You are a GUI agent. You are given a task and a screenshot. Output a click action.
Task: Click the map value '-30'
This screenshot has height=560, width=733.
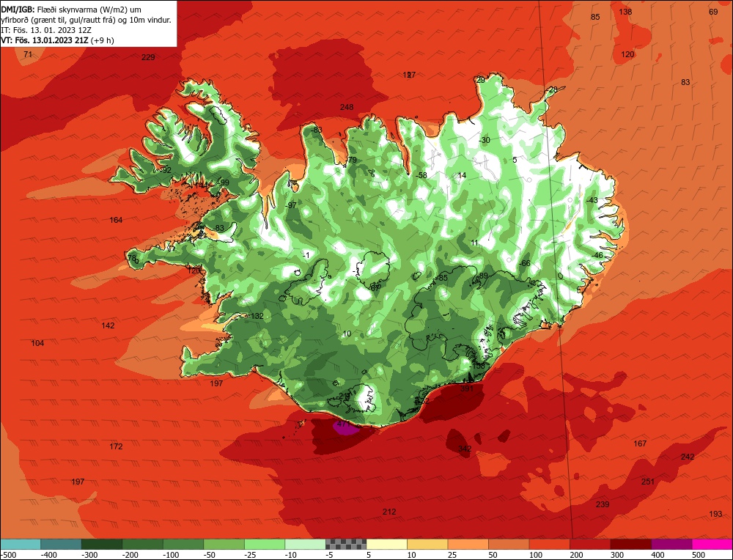coord(485,140)
